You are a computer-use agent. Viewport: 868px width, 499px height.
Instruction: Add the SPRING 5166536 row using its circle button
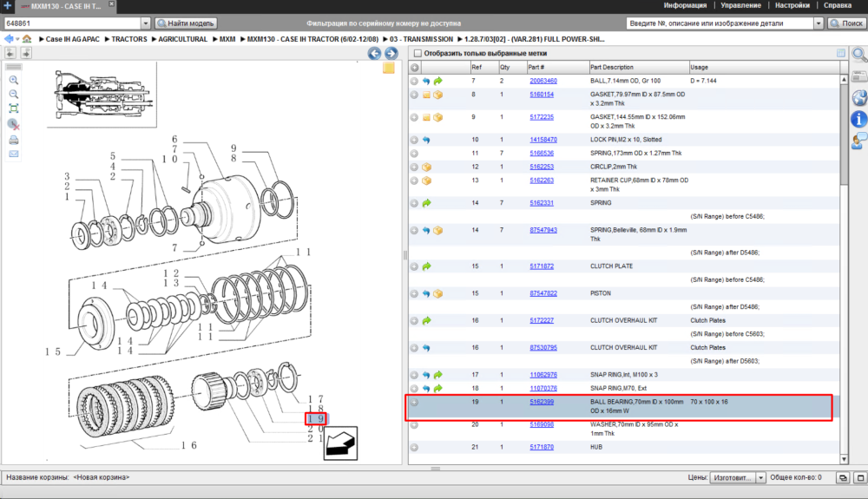click(414, 154)
